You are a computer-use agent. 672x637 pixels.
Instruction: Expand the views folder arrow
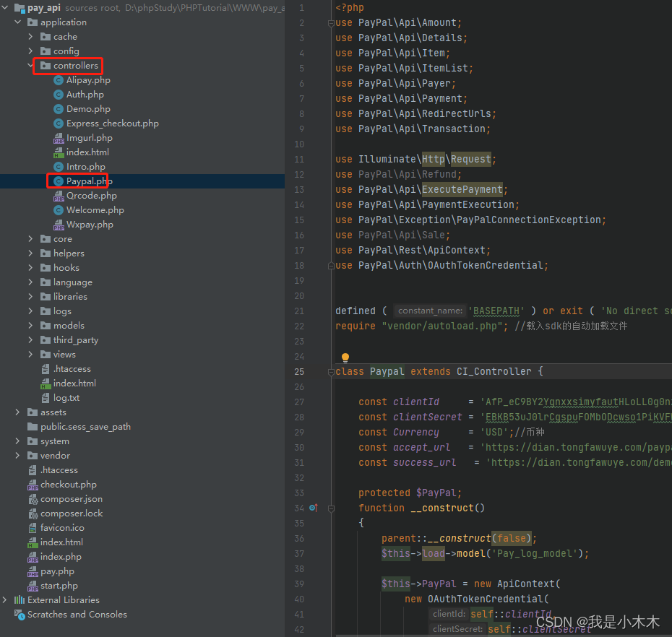30,355
